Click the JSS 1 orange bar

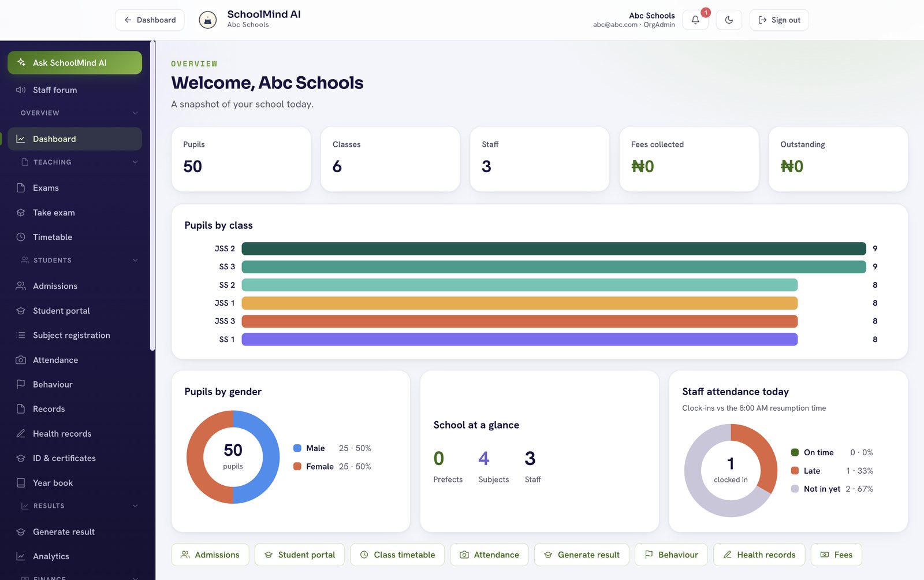(x=520, y=303)
